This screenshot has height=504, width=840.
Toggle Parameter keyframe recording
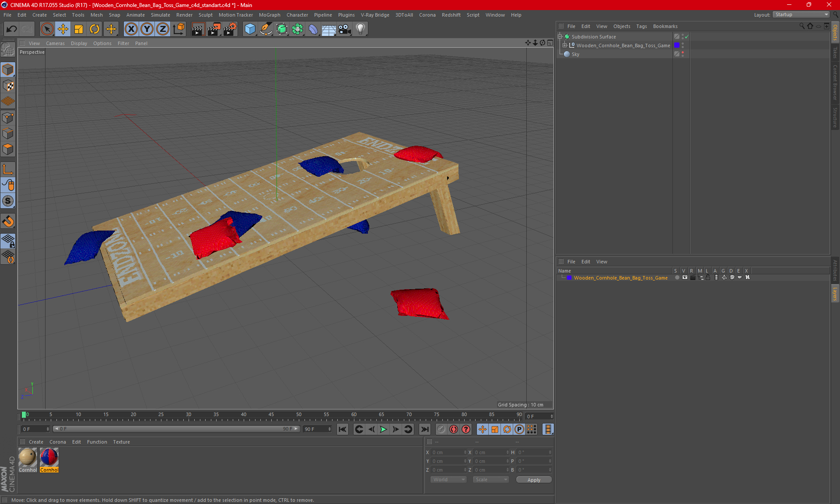point(519,429)
